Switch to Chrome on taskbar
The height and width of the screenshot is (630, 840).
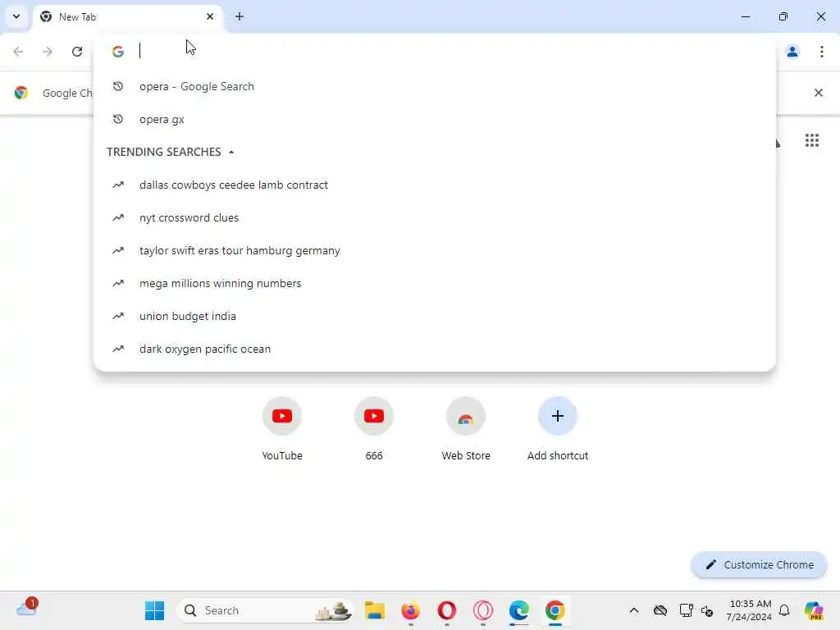(x=555, y=610)
